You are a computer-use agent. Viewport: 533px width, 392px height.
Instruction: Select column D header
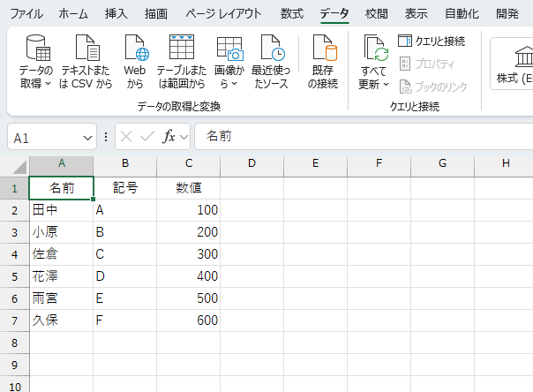[x=251, y=163]
